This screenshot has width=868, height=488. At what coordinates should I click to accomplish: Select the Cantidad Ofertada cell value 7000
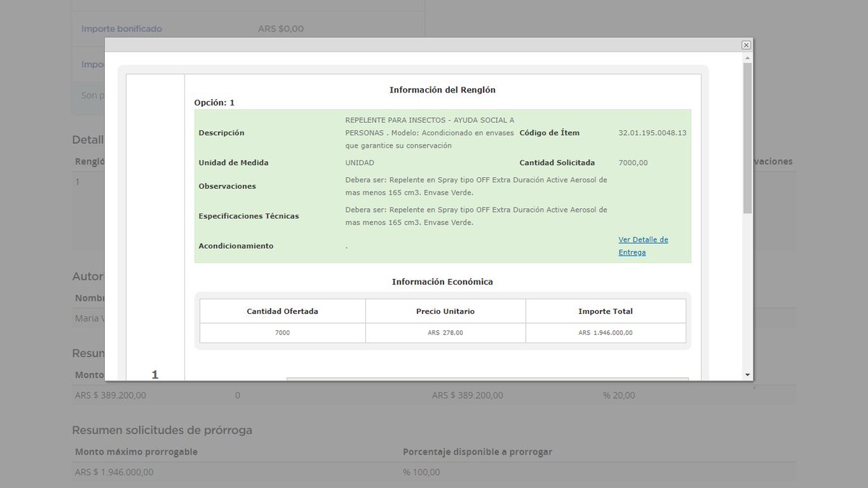(x=282, y=333)
